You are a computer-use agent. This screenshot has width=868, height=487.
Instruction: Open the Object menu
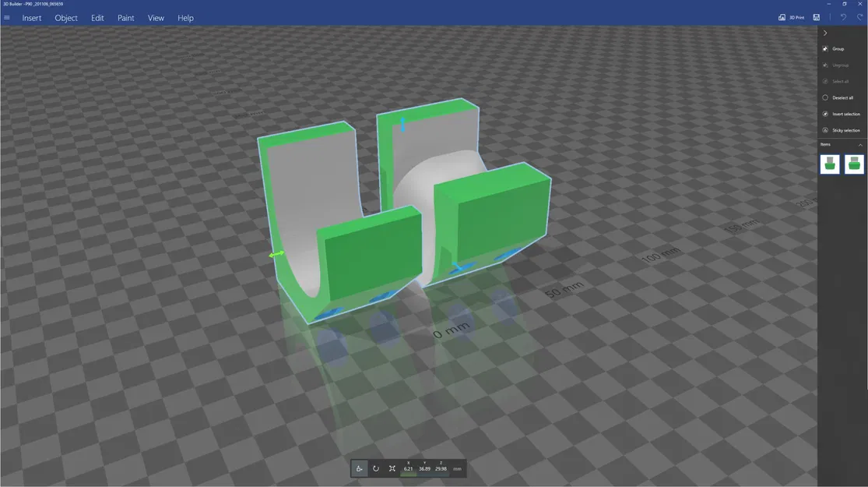66,18
